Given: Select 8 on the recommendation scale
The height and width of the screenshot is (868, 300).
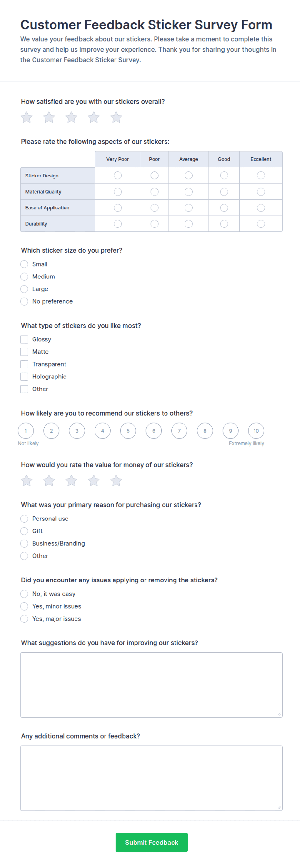Looking at the screenshot, I should tap(205, 431).
